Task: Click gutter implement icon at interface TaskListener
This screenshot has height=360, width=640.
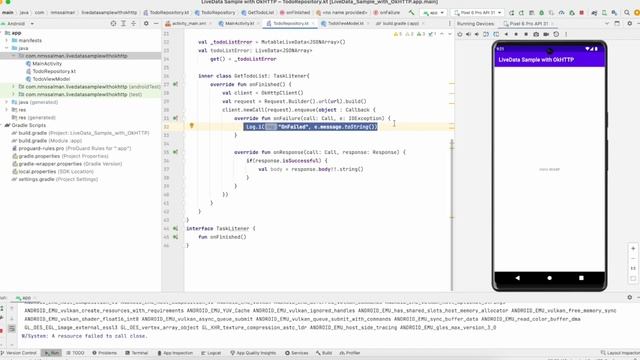Action: (175, 229)
